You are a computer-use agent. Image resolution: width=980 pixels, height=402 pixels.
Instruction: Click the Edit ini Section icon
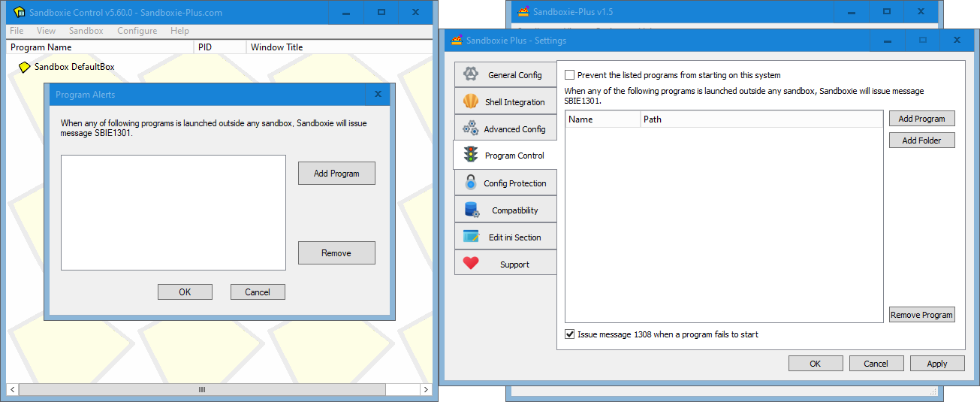471,237
